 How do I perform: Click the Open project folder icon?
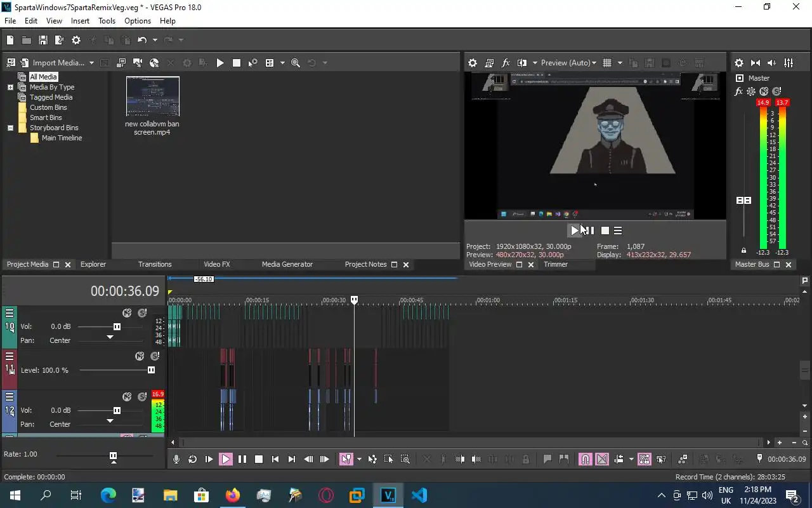click(27, 40)
